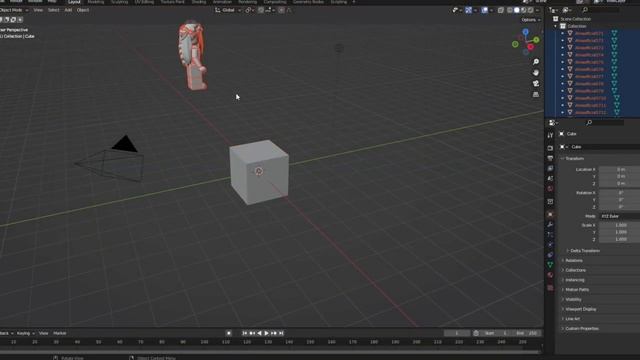The image size is (640, 360).
Task: Collapse the Transform panel
Action: (574, 158)
